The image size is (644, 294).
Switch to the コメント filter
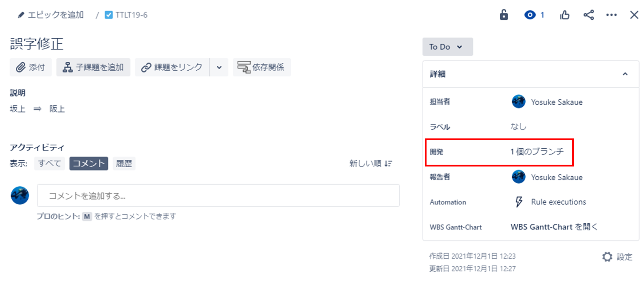point(88,163)
